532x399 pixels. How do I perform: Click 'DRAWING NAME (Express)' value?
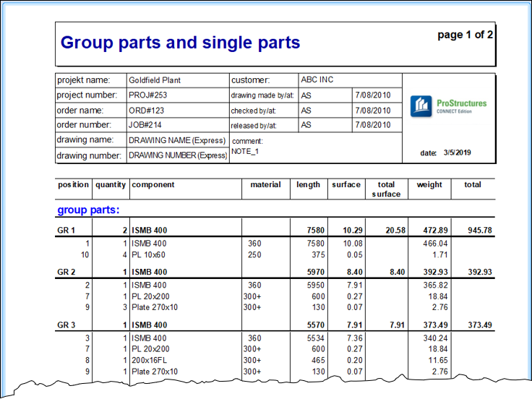177,140
